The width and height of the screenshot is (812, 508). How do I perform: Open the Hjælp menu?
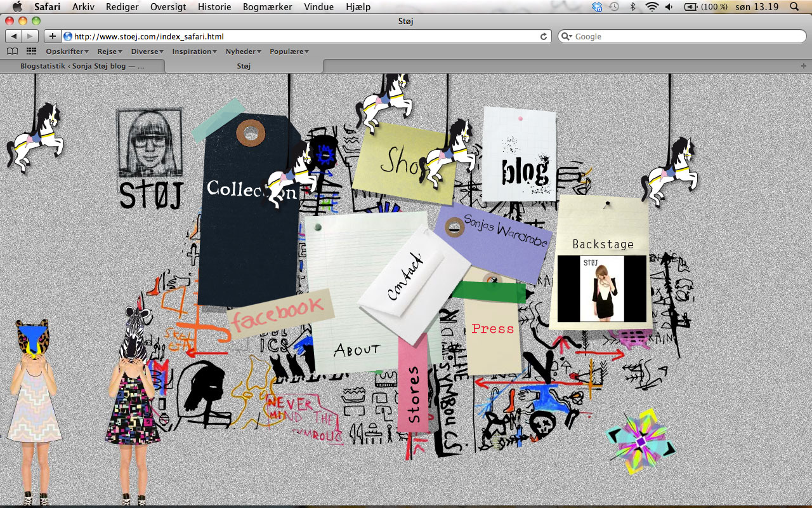click(358, 7)
